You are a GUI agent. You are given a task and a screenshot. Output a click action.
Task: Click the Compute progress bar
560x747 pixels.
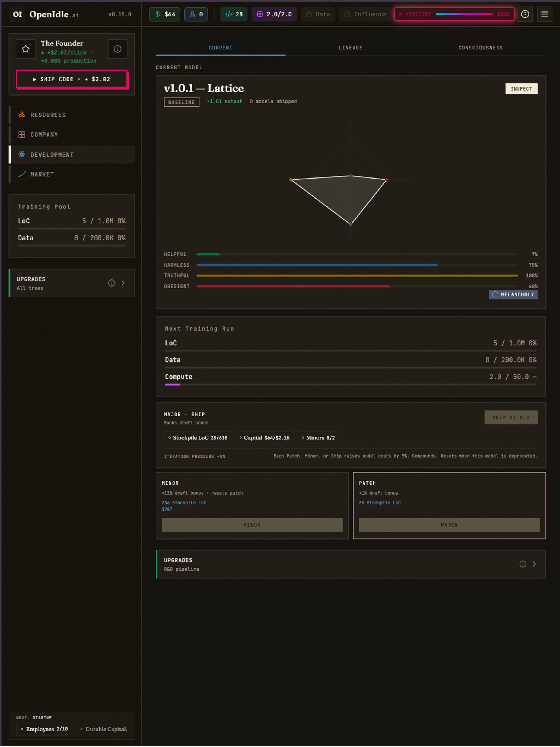coord(351,385)
